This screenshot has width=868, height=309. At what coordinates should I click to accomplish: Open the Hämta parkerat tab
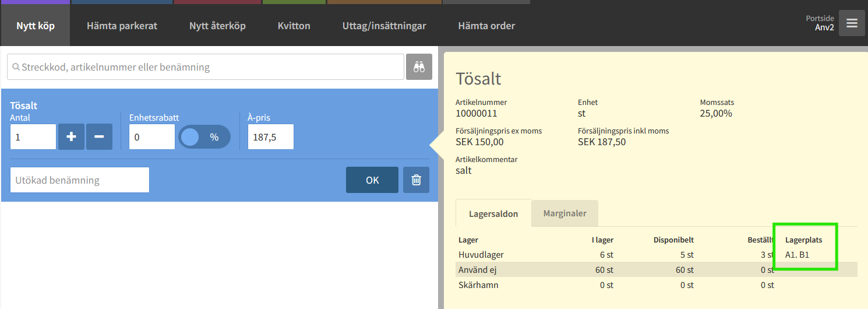click(x=122, y=26)
